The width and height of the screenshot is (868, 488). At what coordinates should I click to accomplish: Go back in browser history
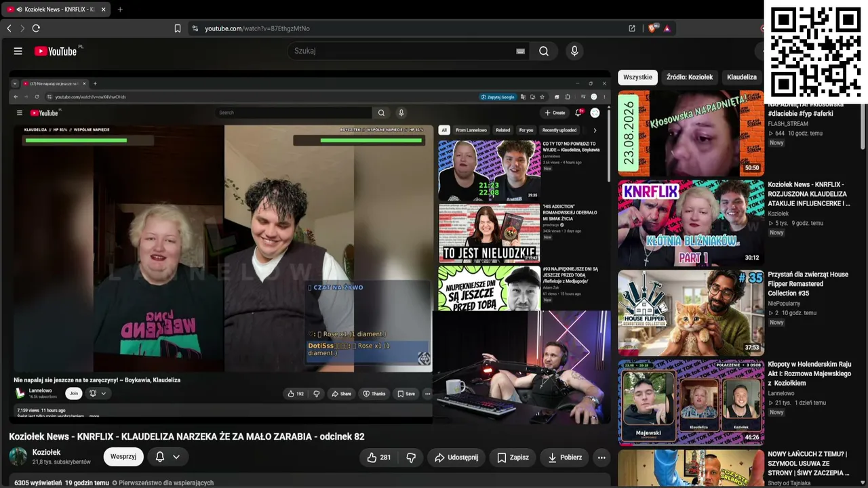(x=9, y=28)
